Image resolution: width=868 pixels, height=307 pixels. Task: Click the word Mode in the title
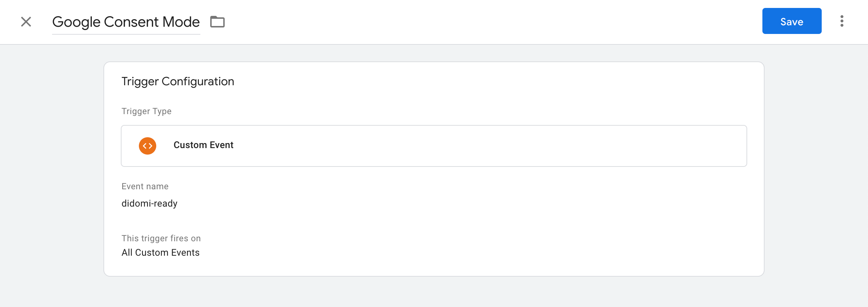coord(181,22)
